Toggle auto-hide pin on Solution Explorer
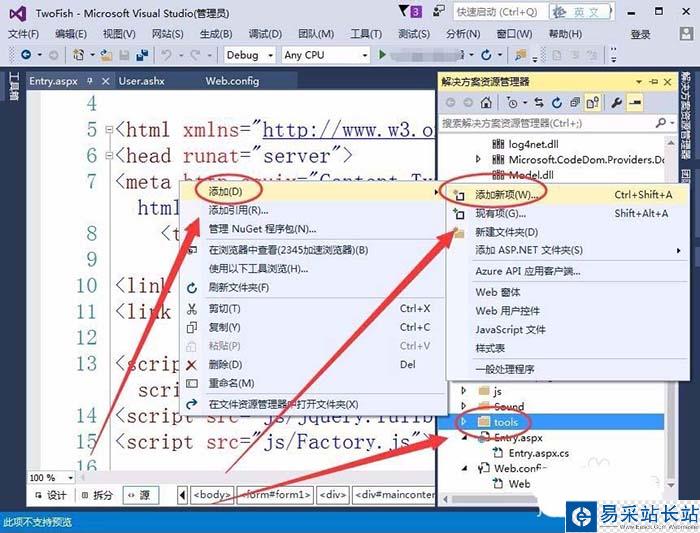 [x=654, y=82]
